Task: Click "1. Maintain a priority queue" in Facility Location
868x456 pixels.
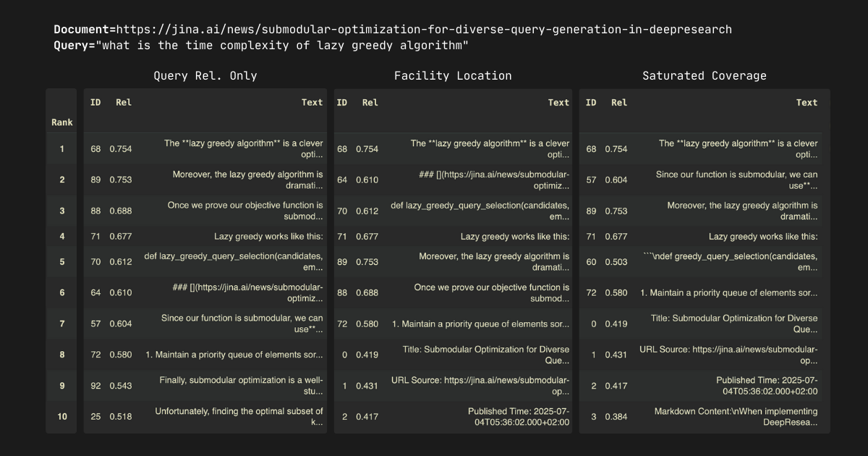Action: pos(480,324)
